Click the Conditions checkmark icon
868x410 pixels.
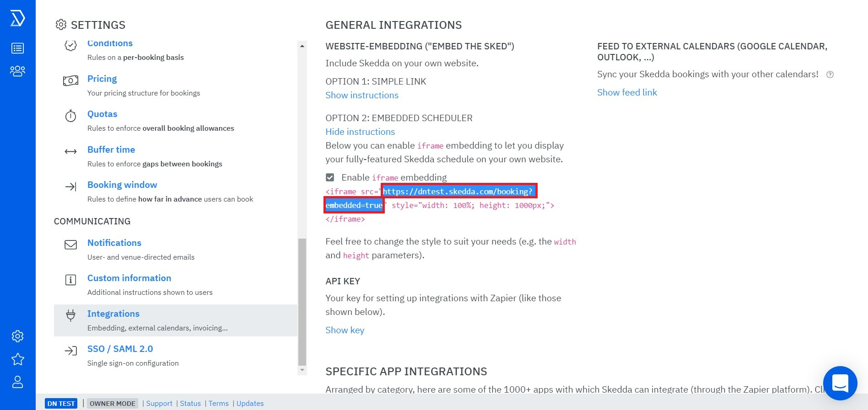point(70,46)
